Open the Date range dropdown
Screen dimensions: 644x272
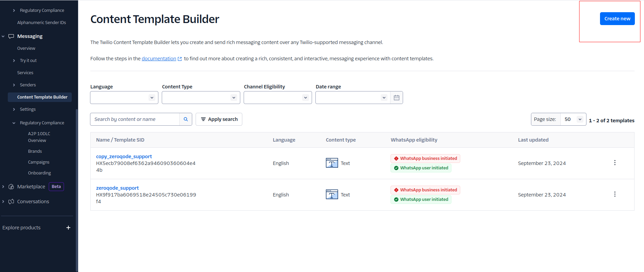(353, 98)
